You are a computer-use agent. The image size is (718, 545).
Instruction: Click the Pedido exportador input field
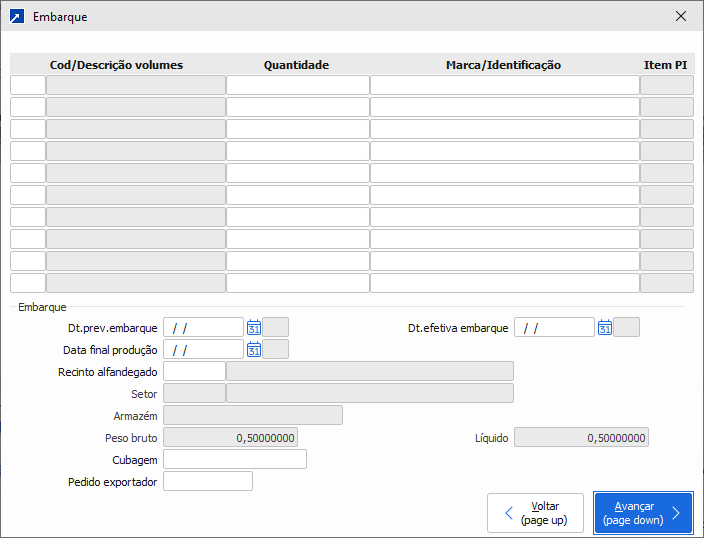pyautogui.click(x=207, y=482)
